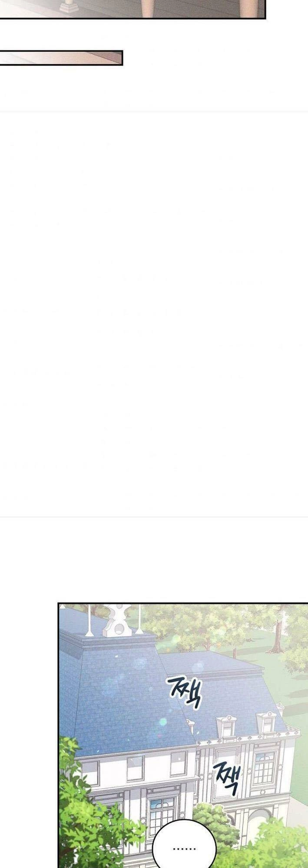Click the white ornament atop the roof

pyautogui.click(x=117, y=620)
